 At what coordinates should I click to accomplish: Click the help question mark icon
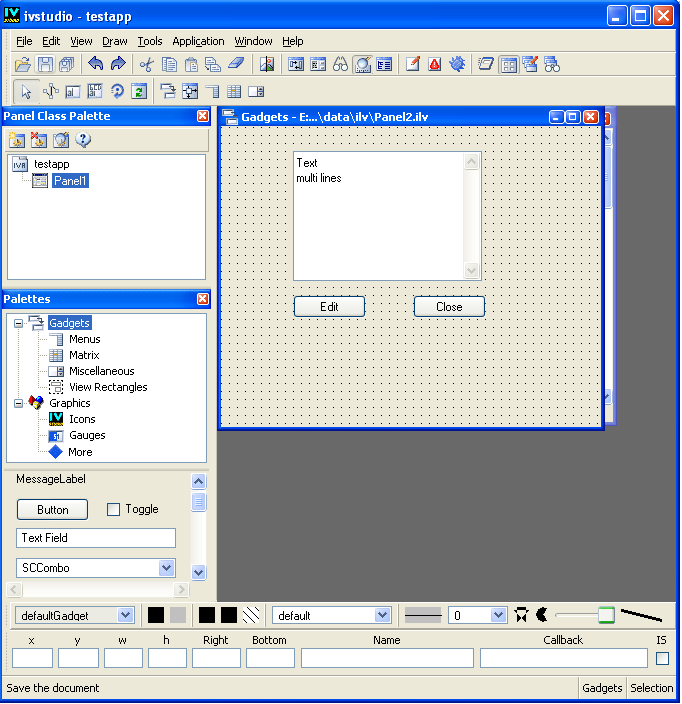click(84, 140)
